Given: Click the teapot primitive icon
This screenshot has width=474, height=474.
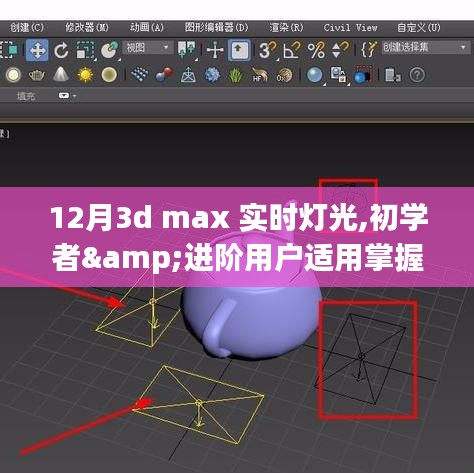Looking at the screenshot, I should click(x=37, y=75).
